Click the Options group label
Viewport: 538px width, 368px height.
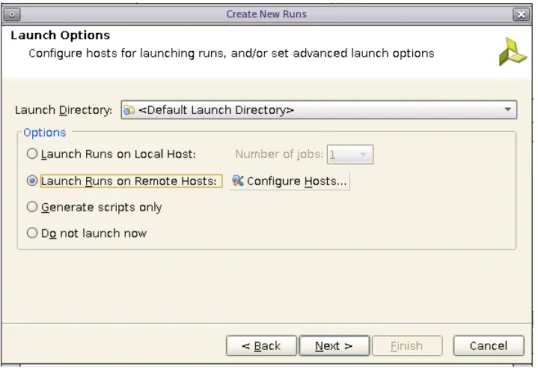point(45,132)
